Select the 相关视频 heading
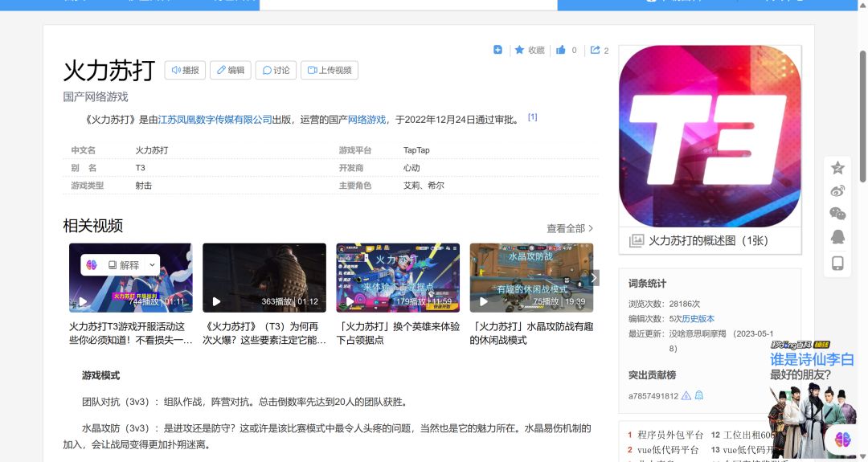 coord(93,226)
